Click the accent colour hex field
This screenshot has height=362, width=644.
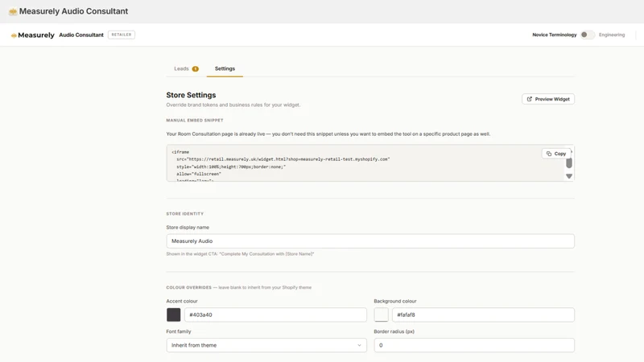pyautogui.click(x=275, y=315)
